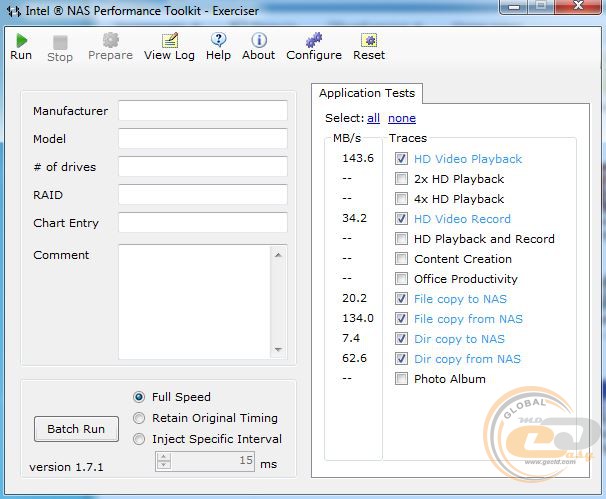Viewport: 606px width, 499px height.
Task: Select Inject Specific Interval option
Action: click(x=139, y=439)
